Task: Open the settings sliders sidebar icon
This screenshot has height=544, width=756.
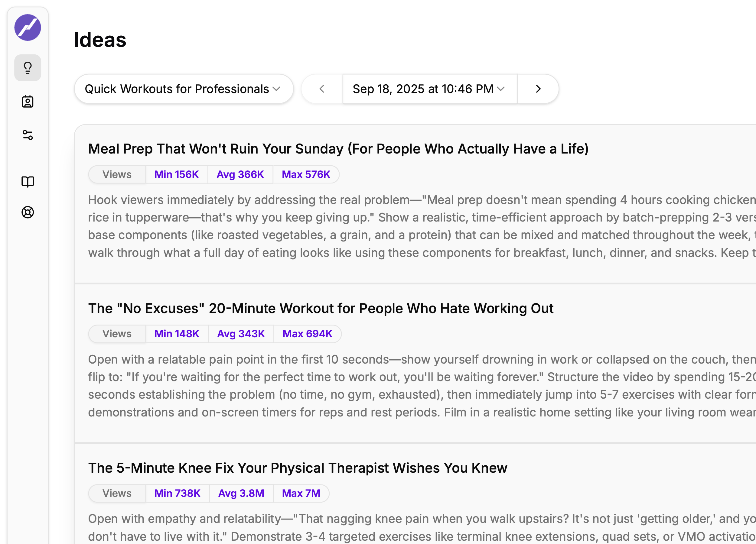Action: coord(28,135)
